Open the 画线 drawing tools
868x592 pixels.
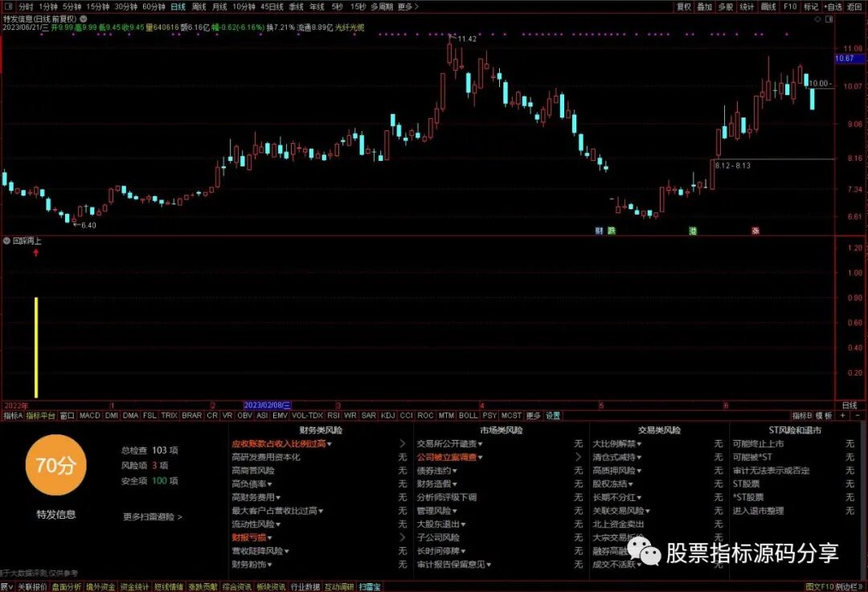768,6
